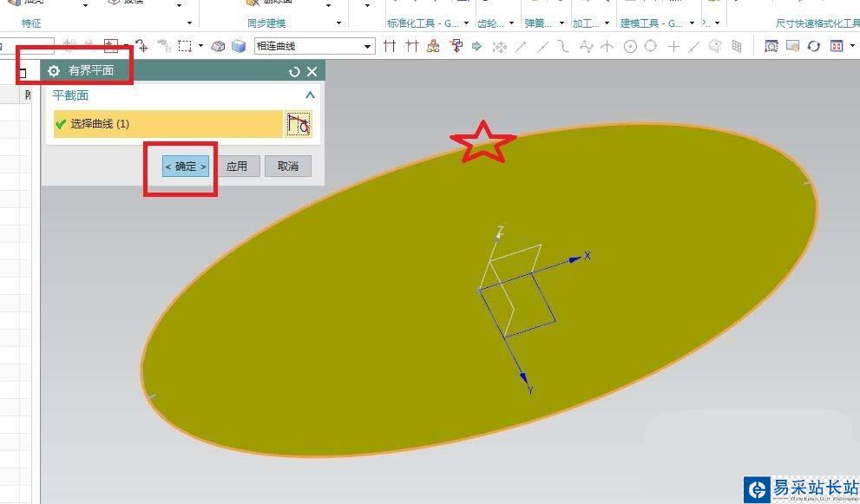Click the selection filter input box
Image resolution: width=860 pixels, height=504 pixels.
tap(27, 46)
